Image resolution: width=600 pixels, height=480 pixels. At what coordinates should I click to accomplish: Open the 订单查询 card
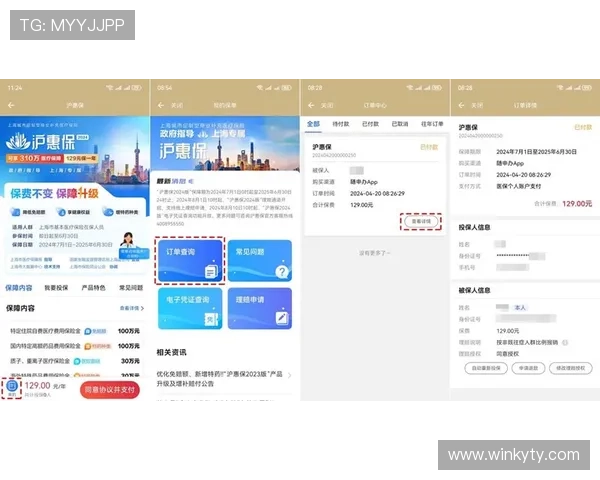click(190, 261)
